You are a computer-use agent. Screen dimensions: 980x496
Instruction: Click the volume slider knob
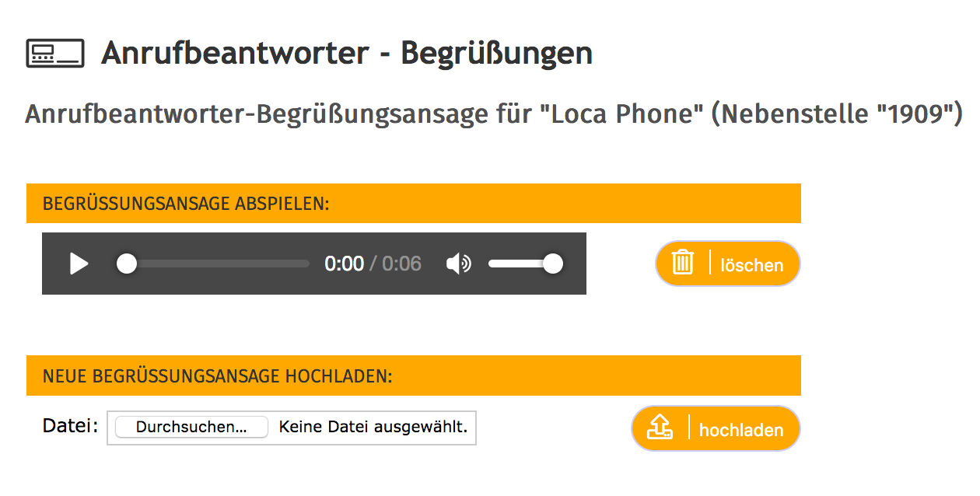(x=552, y=264)
